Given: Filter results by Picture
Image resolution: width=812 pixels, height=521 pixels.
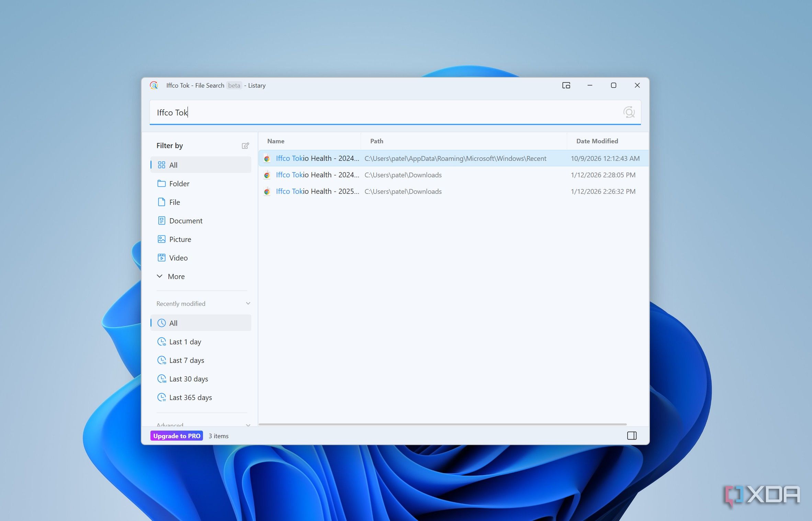Looking at the screenshot, I should 201,239.
